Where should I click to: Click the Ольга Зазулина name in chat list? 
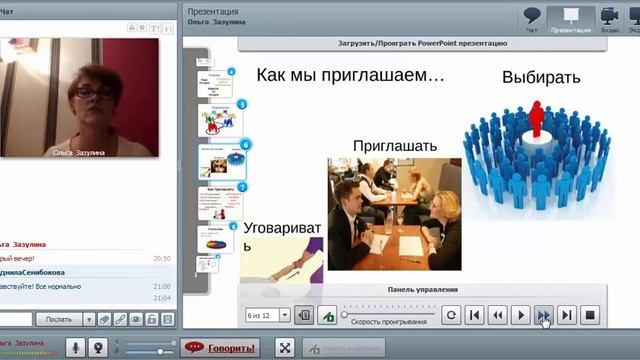(x=23, y=244)
